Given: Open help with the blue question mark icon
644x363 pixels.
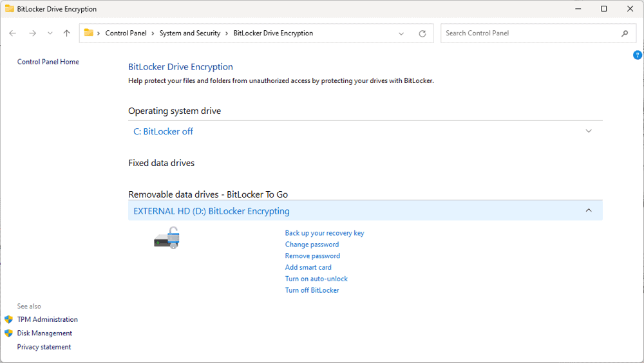Looking at the screenshot, I should [x=638, y=55].
